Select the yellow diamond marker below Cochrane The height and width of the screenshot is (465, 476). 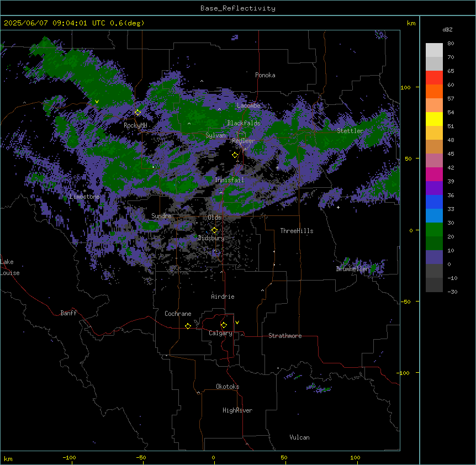point(188,326)
